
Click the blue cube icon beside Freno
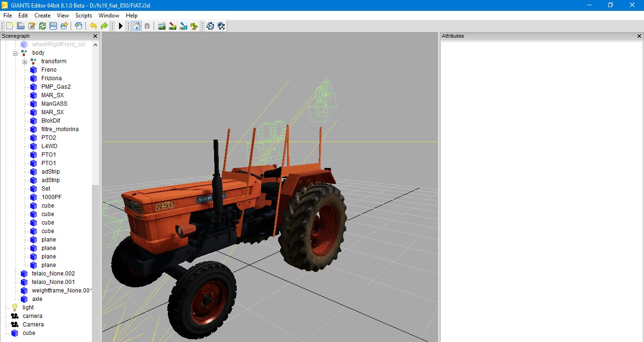point(33,70)
